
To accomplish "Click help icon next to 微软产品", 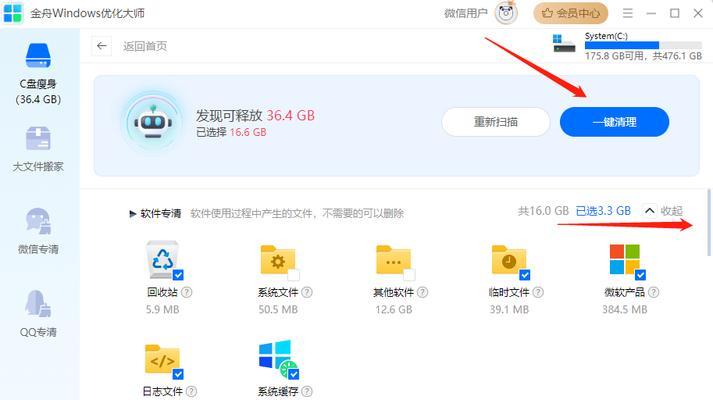I will tap(653, 292).
